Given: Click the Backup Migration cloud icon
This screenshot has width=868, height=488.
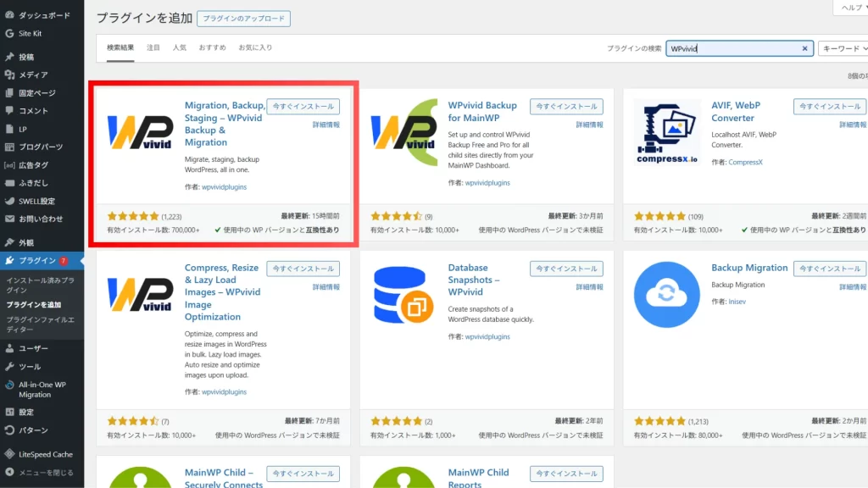Looking at the screenshot, I should pyautogui.click(x=666, y=293).
